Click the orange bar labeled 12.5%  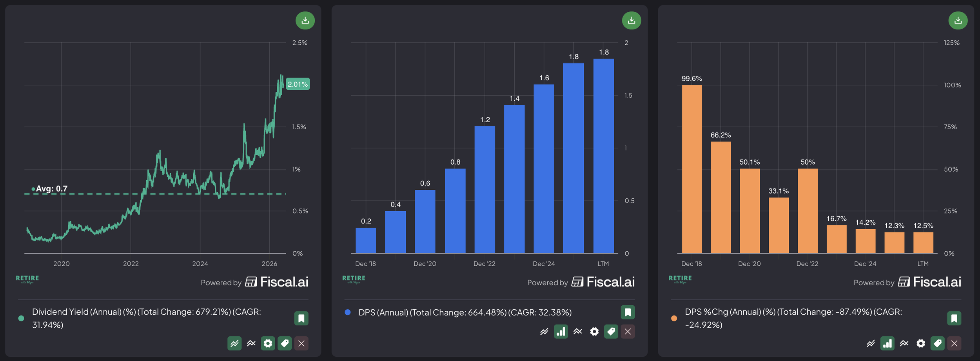tap(924, 243)
